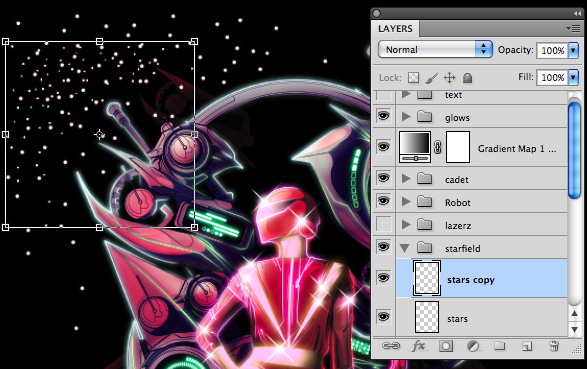Click the stars copy layer thumbnail
The height and width of the screenshot is (369, 587).
427,278
